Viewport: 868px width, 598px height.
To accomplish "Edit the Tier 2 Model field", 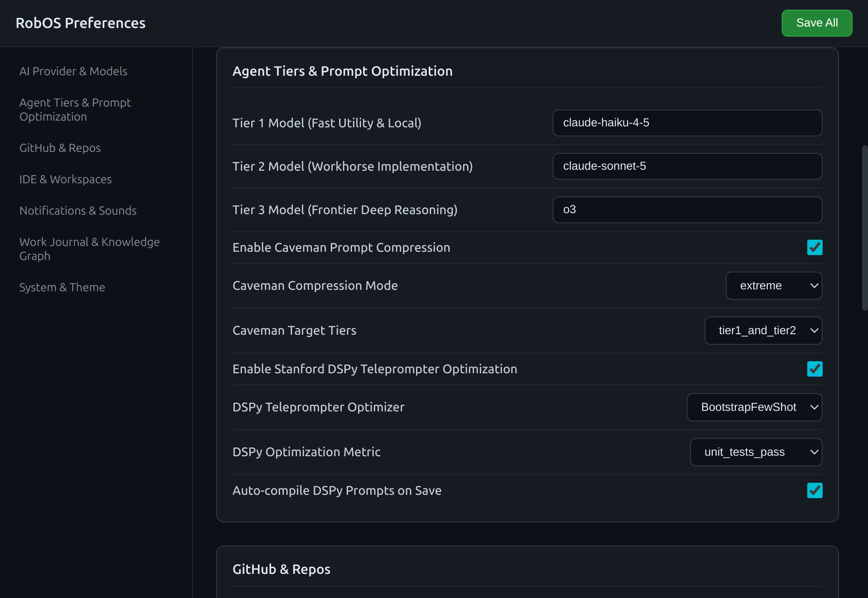I will 688,166.
